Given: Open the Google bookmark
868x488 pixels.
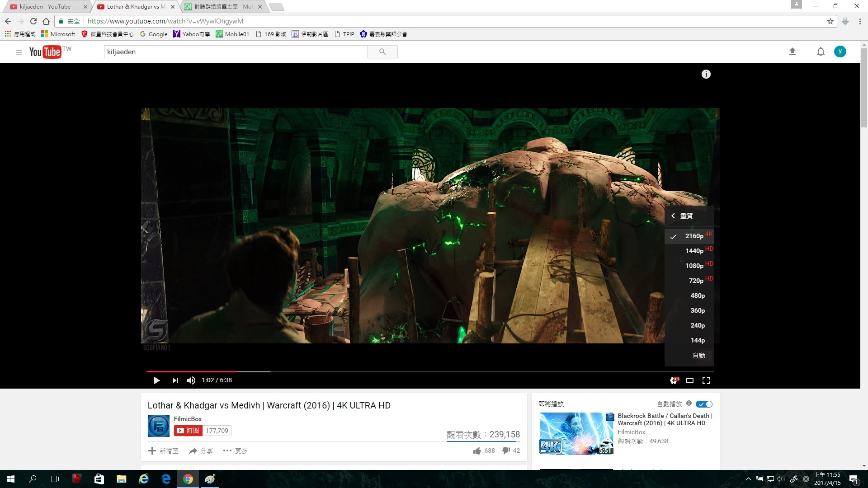Looking at the screenshot, I should click(154, 34).
